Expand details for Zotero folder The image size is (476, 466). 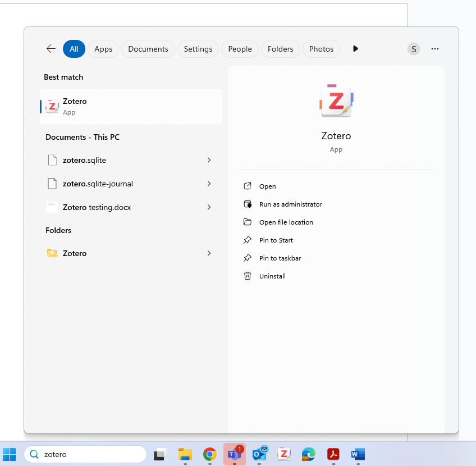click(x=209, y=253)
